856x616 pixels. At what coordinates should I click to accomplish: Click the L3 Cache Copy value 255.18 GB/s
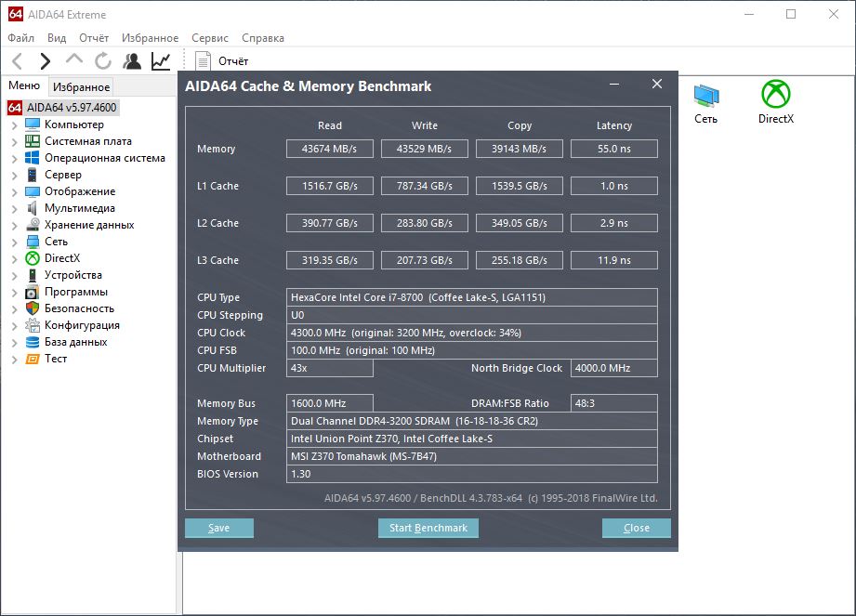[520, 260]
